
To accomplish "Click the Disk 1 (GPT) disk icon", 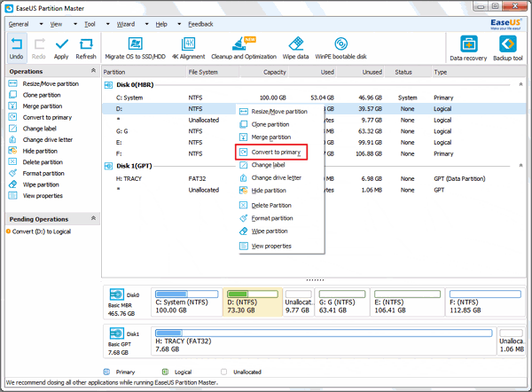I will pyautogui.click(x=108, y=166).
